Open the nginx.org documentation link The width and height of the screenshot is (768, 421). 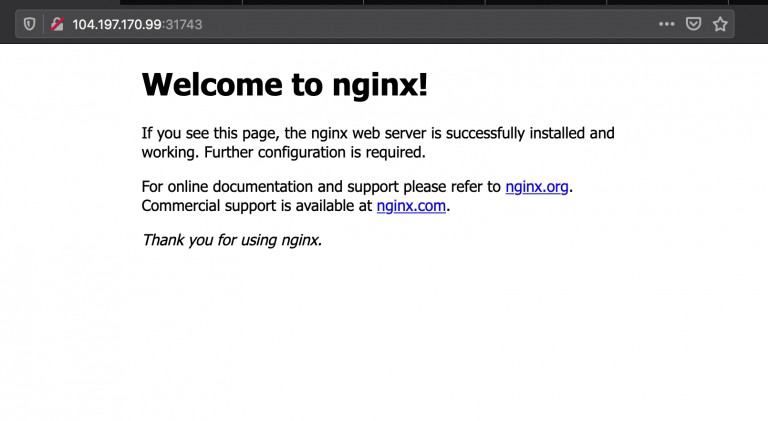pos(537,187)
